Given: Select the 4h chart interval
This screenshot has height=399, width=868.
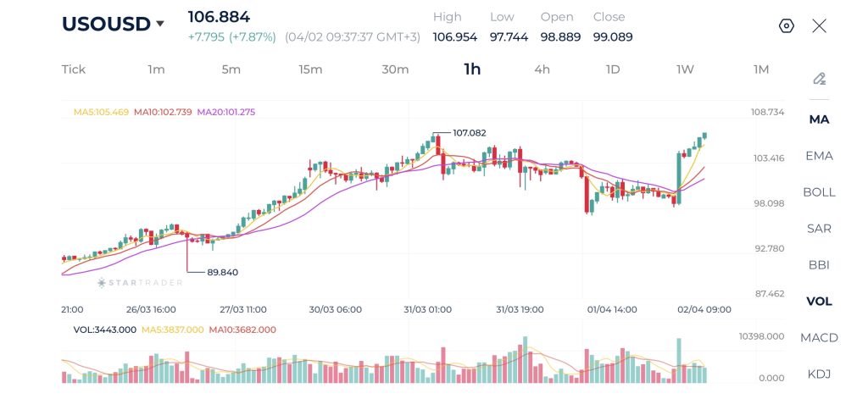Looking at the screenshot, I should tap(542, 69).
